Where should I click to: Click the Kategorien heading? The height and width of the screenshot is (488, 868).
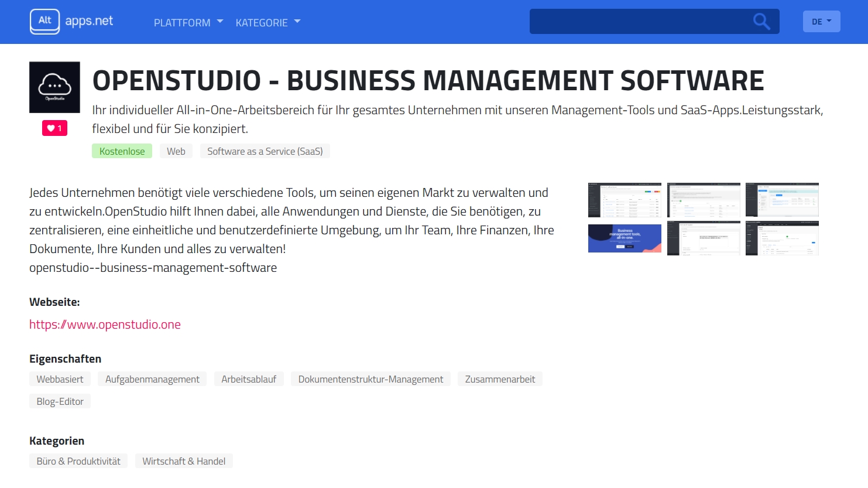click(x=57, y=441)
